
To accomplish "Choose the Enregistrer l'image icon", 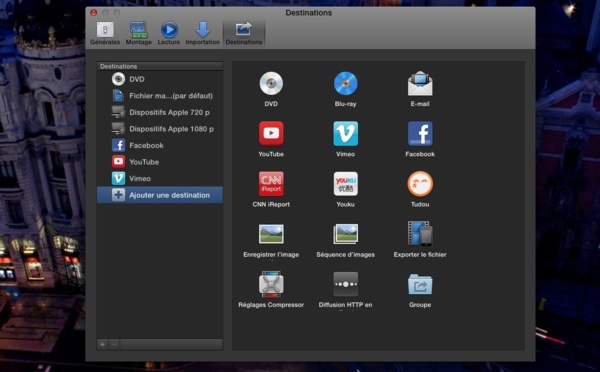I will (271, 234).
